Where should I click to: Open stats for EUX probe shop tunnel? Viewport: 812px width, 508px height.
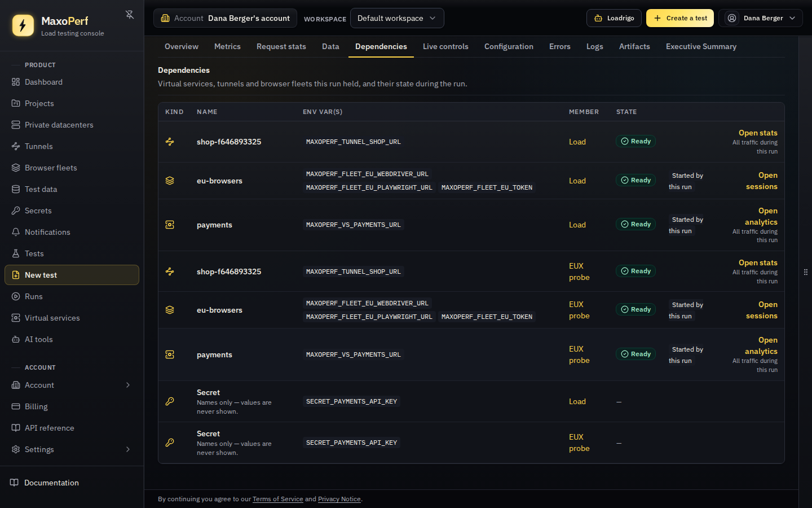(x=758, y=263)
